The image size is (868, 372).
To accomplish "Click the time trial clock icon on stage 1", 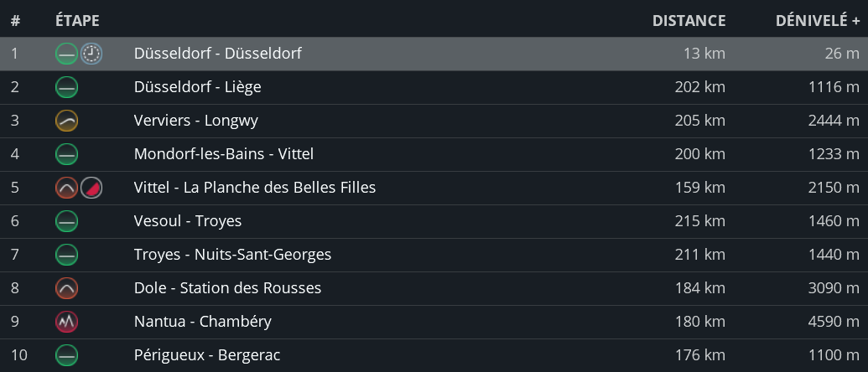I will [x=91, y=54].
